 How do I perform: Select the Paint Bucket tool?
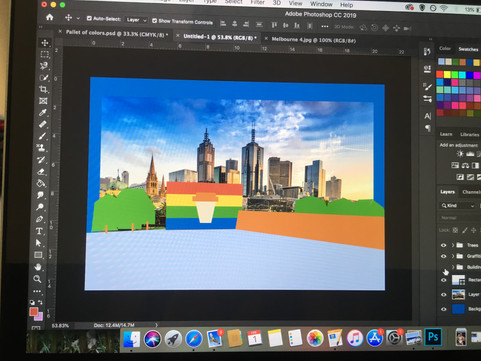[41, 183]
